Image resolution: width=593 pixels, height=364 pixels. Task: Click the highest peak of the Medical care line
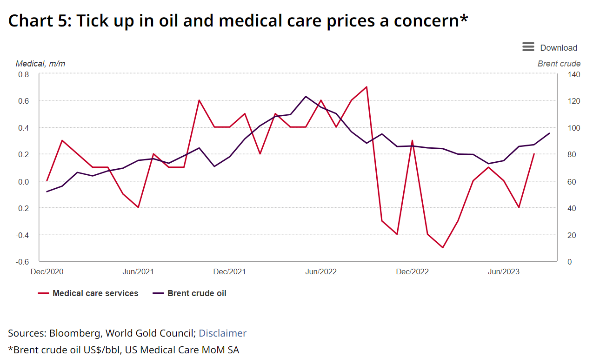[x=366, y=87]
